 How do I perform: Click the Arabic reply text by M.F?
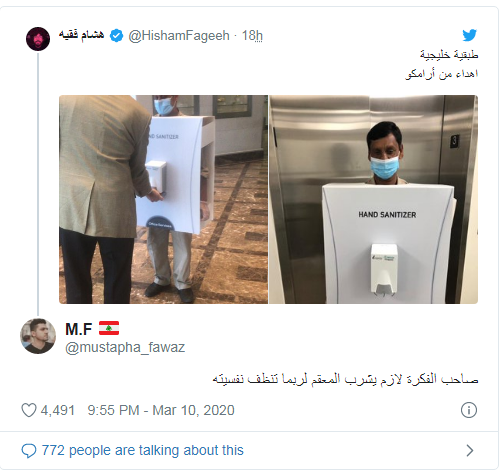[x=345, y=379]
